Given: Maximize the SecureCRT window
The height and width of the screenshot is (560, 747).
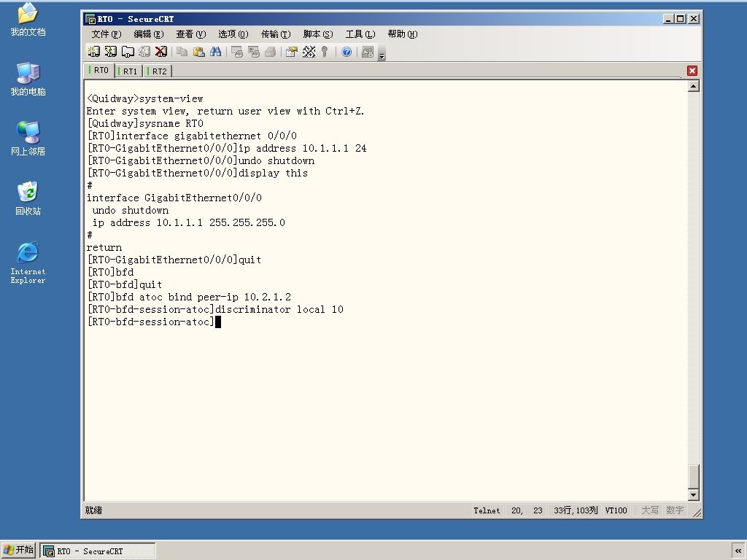Looking at the screenshot, I should (681, 19).
